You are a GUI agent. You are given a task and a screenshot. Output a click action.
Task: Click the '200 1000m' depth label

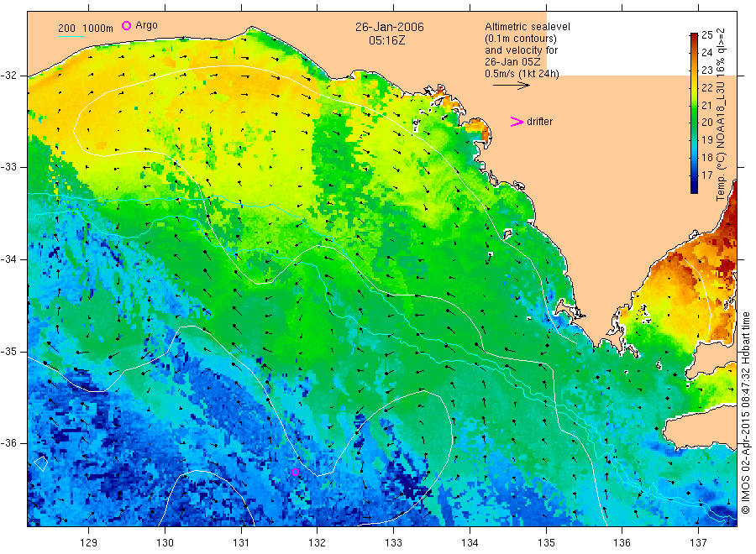[86, 29]
